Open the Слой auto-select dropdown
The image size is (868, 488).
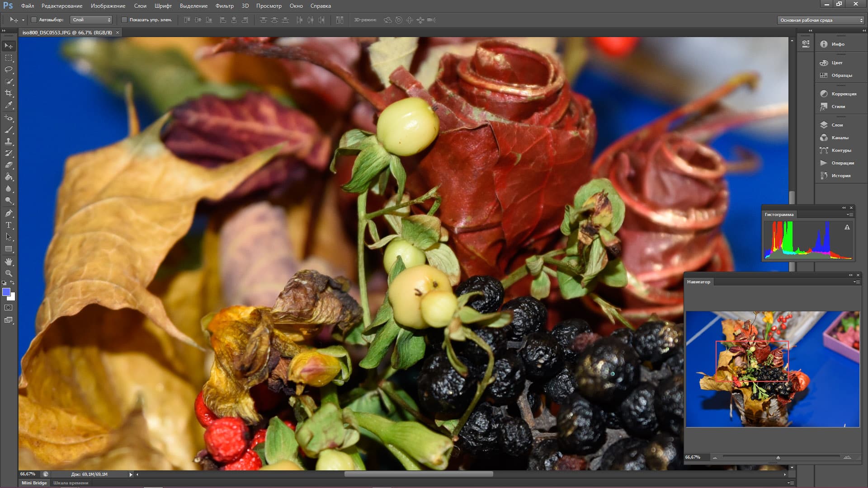coord(91,20)
